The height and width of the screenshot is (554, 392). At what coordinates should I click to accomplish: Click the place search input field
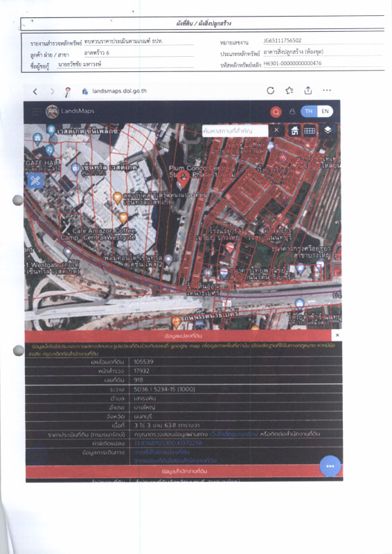pyautogui.click(x=235, y=131)
